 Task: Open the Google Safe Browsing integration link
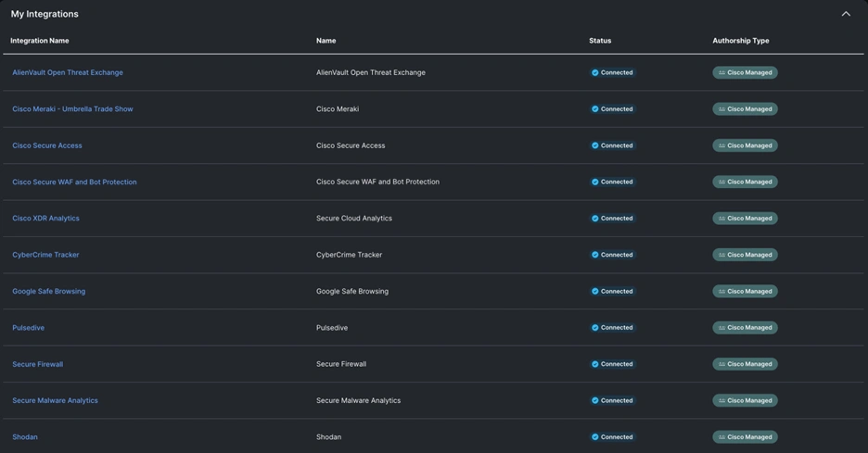(x=48, y=292)
